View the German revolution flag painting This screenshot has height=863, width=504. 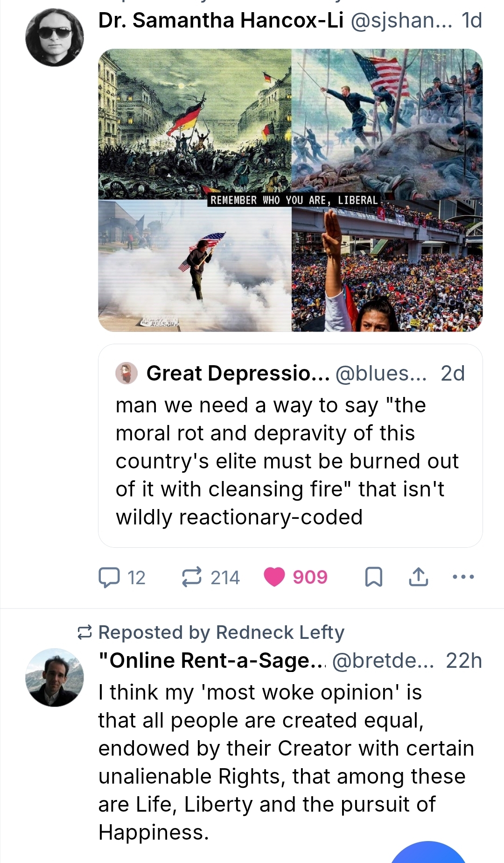coord(195,124)
